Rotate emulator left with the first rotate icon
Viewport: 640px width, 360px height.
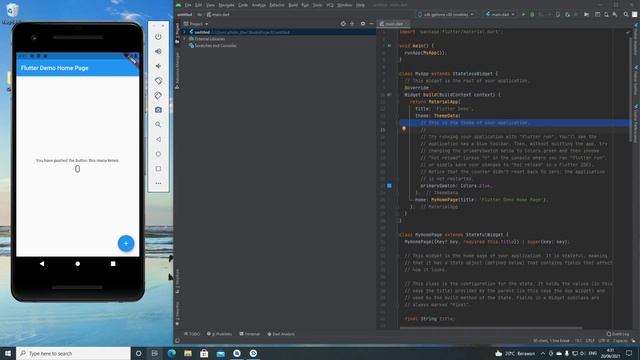point(158,81)
